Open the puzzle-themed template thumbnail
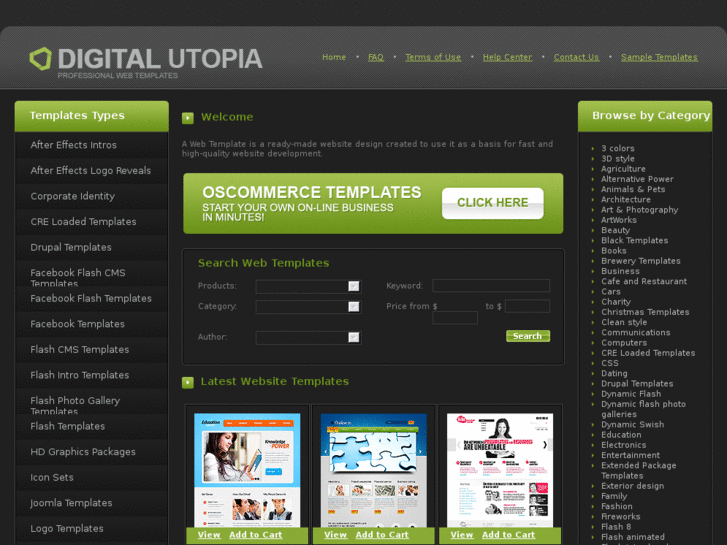Screen dimensions: 727x545 pyautogui.click(x=374, y=470)
